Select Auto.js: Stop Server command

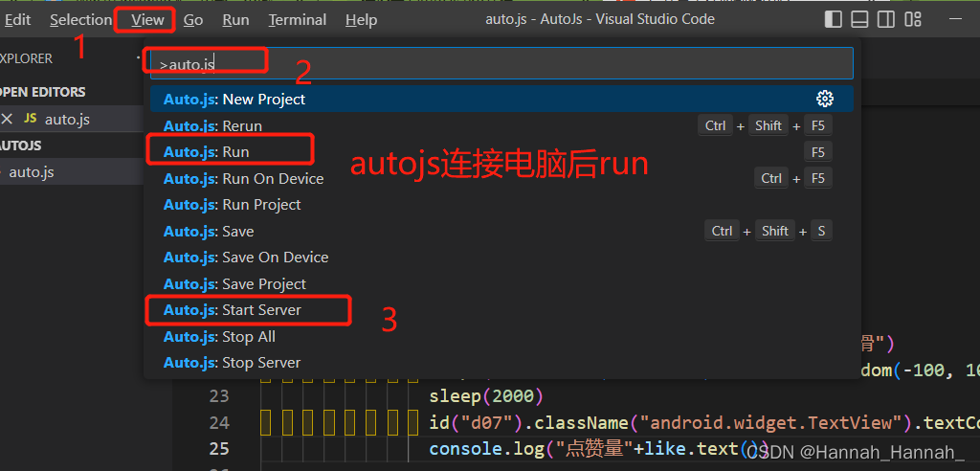pyautogui.click(x=501, y=363)
